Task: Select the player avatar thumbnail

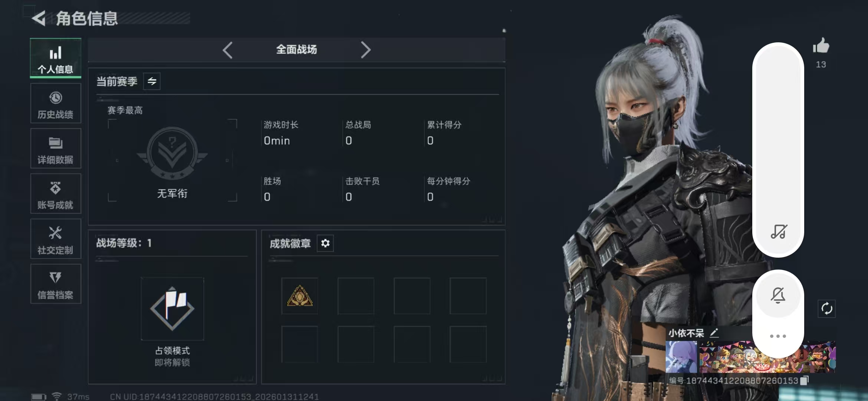Action: point(681,356)
